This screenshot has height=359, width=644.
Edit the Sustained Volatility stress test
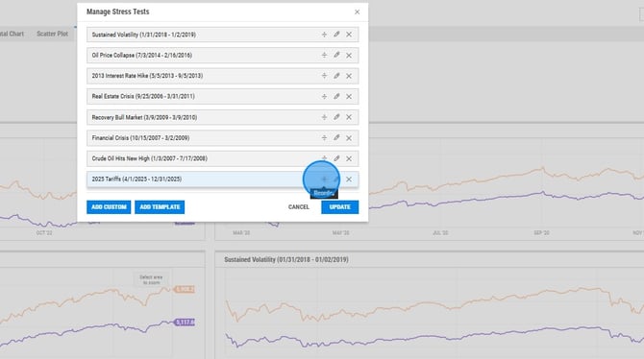[x=336, y=35]
